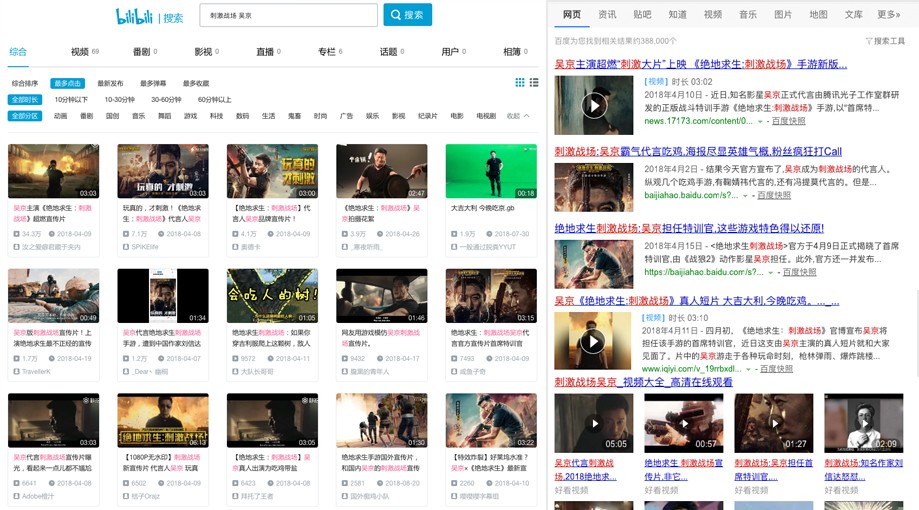Image resolution: width=919 pixels, height=510 pixels.
Task: Filter category to 游戏
Action: tap(190, 116)
